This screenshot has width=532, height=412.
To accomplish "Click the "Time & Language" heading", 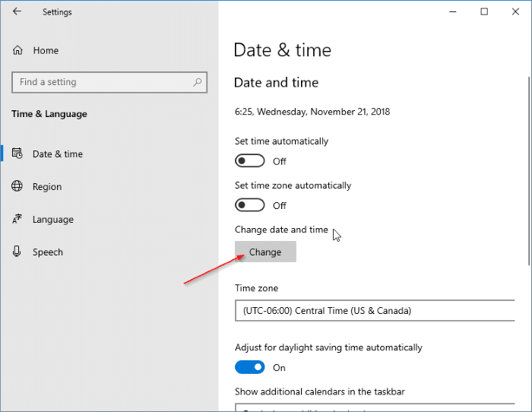I will coord(49,114).
